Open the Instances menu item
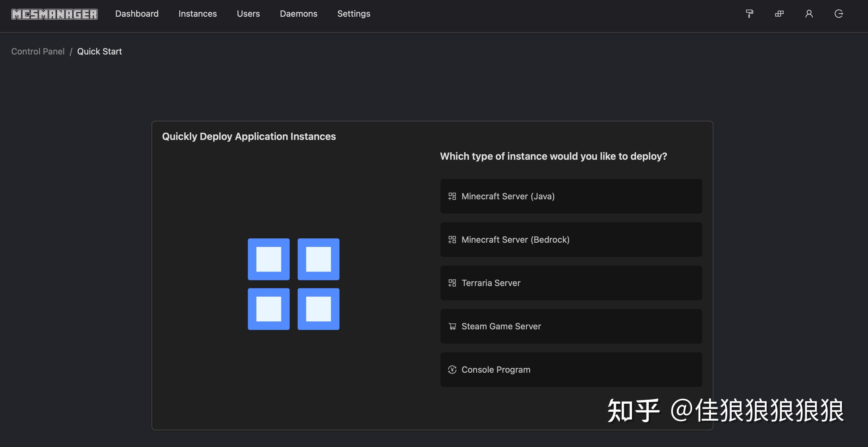The width and height of the screenshot is (868, 447). [x=197, y=13]
